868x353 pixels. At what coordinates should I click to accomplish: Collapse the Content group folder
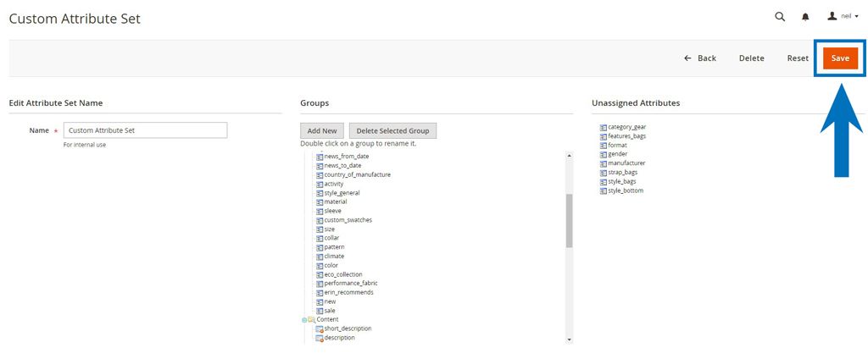tap(304, 320)
